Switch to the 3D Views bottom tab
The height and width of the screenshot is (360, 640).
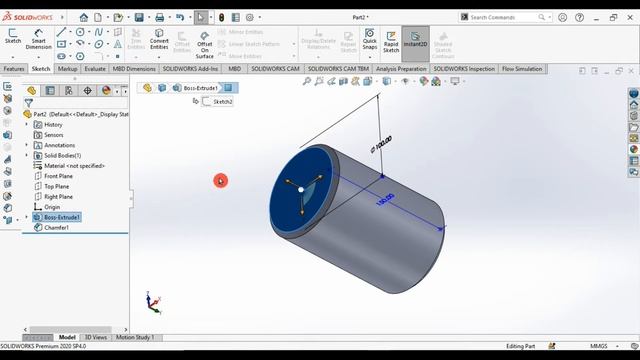(96, 337)
